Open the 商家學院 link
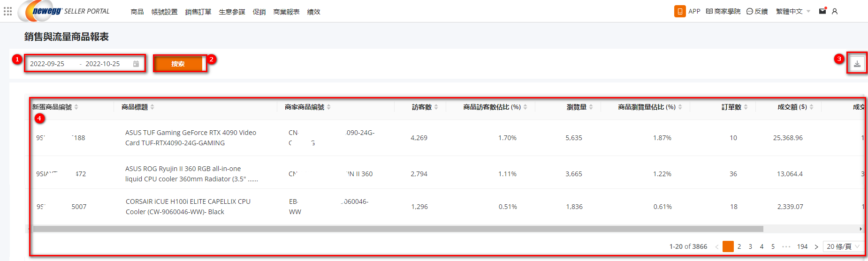The height and width of the screenshot is (261, 868). click(x=723, y=11)
